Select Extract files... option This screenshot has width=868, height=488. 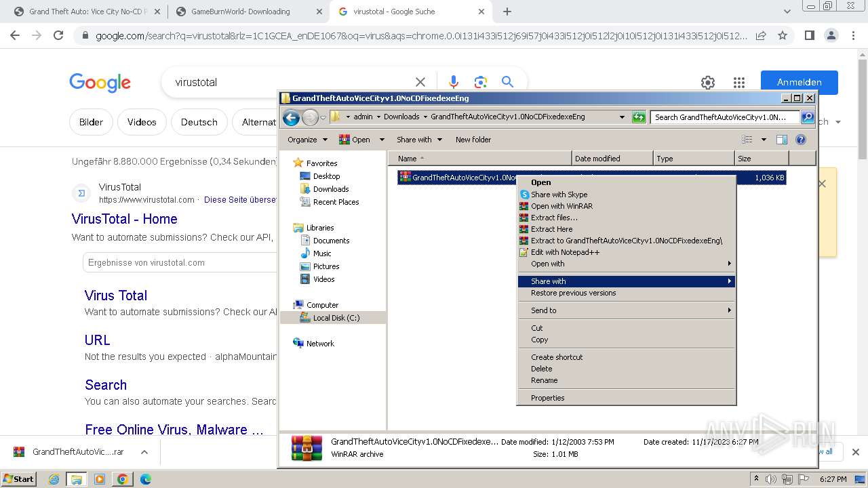(626, 218)
